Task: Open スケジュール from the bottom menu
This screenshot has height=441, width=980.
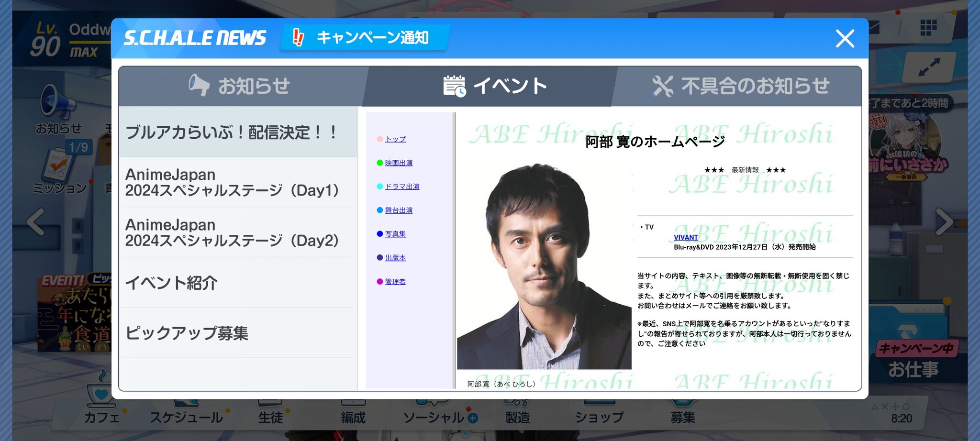Action: coord(186,418)
